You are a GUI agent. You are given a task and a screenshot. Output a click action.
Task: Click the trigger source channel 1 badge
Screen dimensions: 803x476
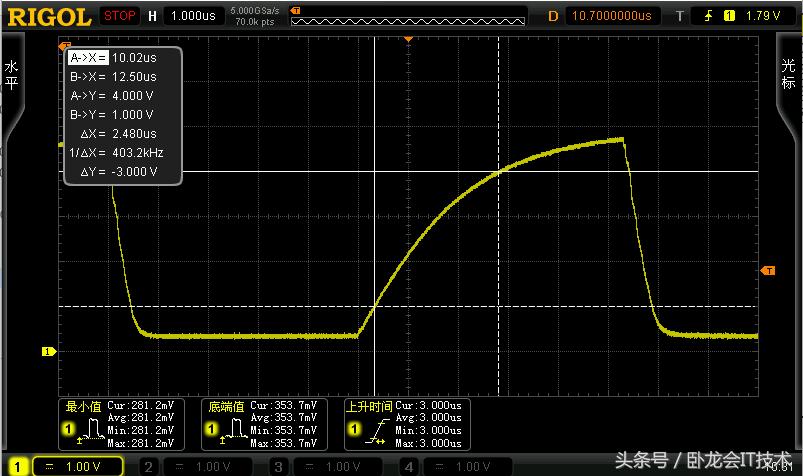coord(729,16)
